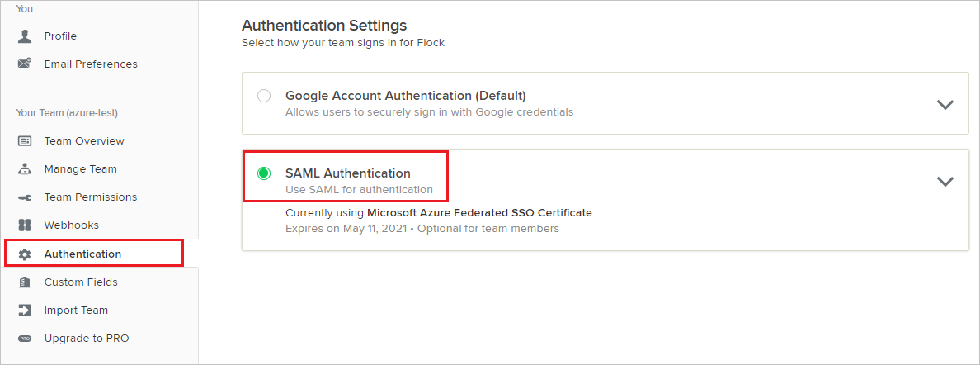
Task: Click the Custom Fields building icon
Action: click(25, 282)
